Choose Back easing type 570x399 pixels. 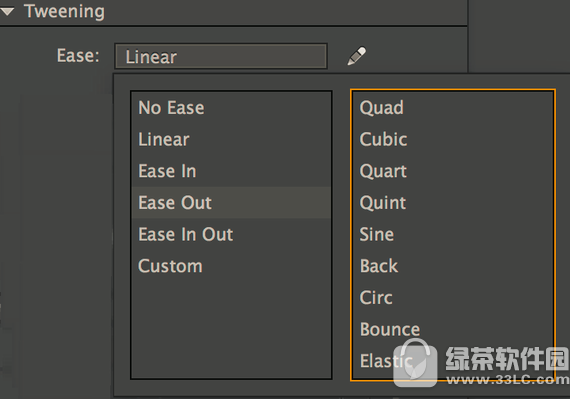453,266
